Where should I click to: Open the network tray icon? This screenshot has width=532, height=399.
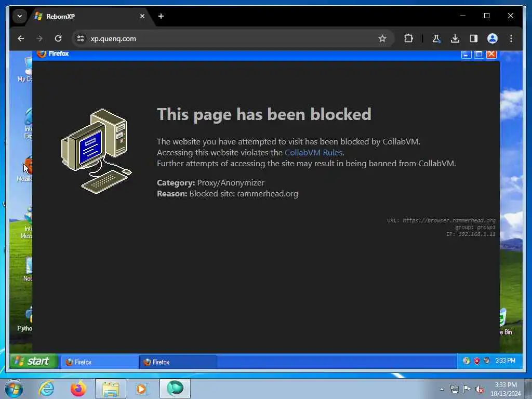click(454, 390)
